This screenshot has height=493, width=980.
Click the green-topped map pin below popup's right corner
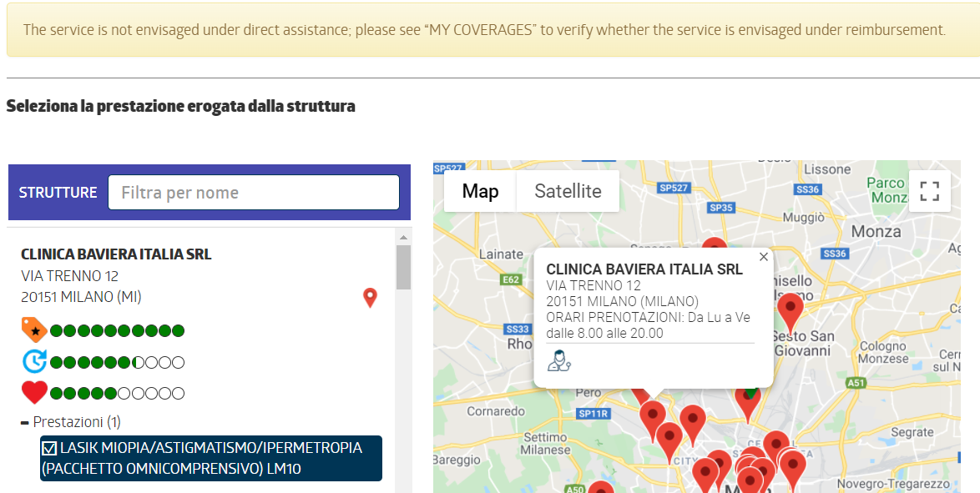coord(748,404)
